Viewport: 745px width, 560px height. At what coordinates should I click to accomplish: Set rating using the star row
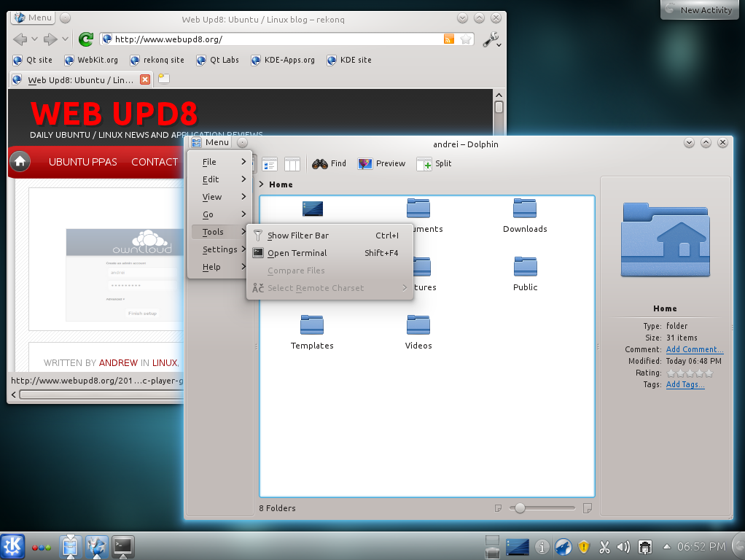[x=690, y=373]
